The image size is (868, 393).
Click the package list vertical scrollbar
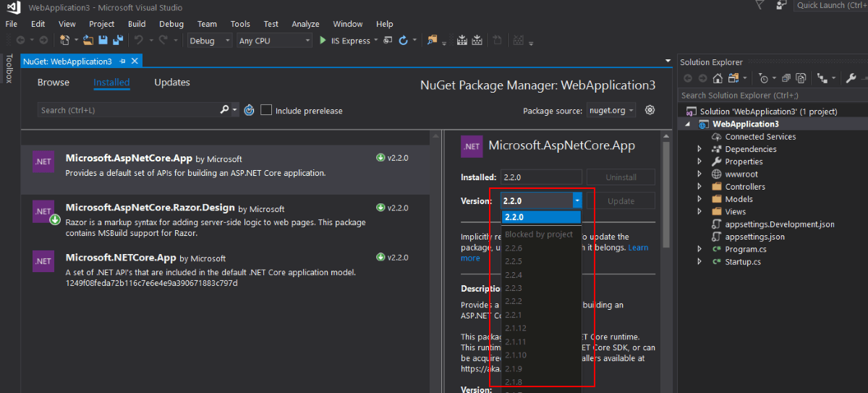coord(435,261)
